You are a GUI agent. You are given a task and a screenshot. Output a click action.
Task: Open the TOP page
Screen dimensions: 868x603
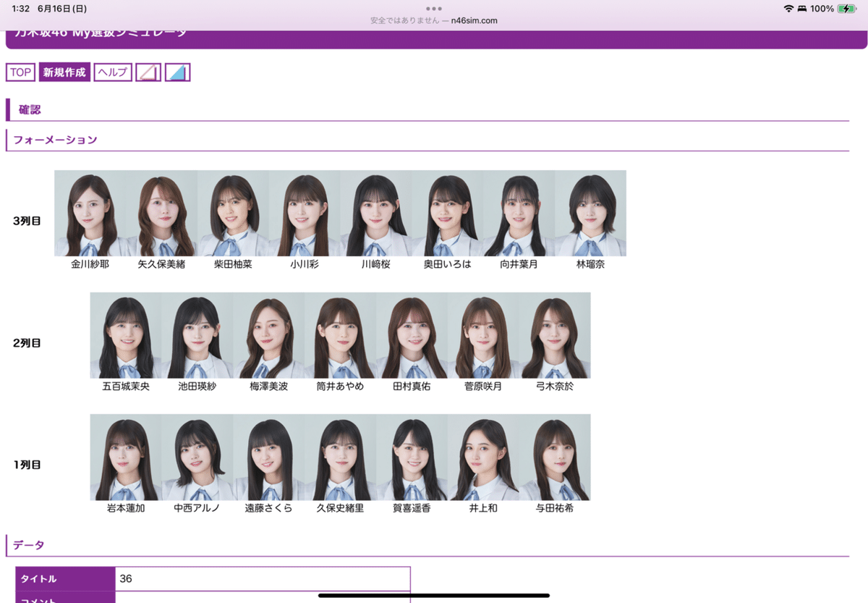point(20,72)
